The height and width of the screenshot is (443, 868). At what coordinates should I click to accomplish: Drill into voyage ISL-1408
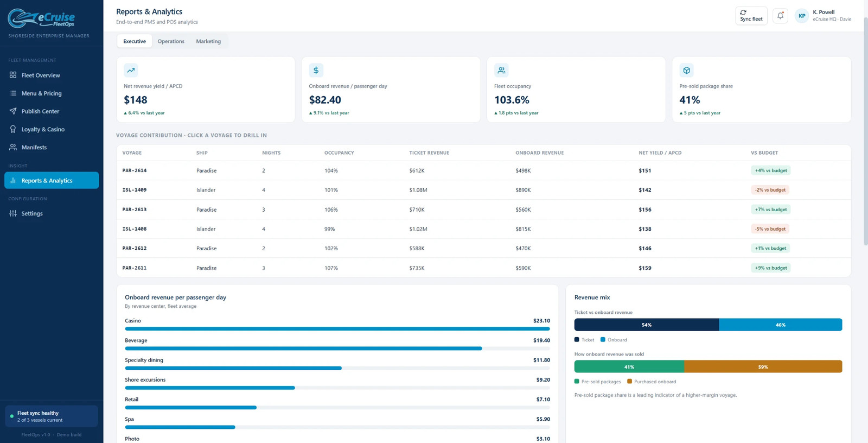(483, 229)
